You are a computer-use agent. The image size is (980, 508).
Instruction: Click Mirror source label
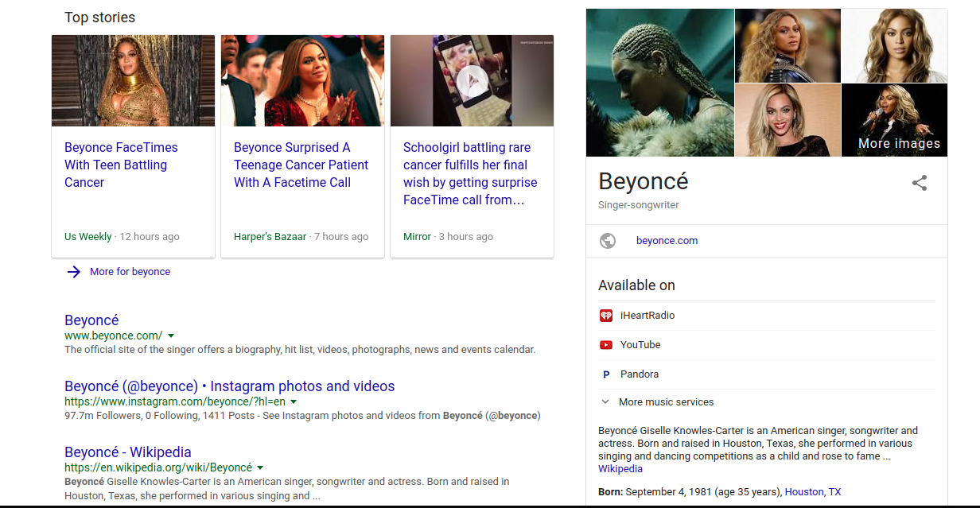(417, 237)
